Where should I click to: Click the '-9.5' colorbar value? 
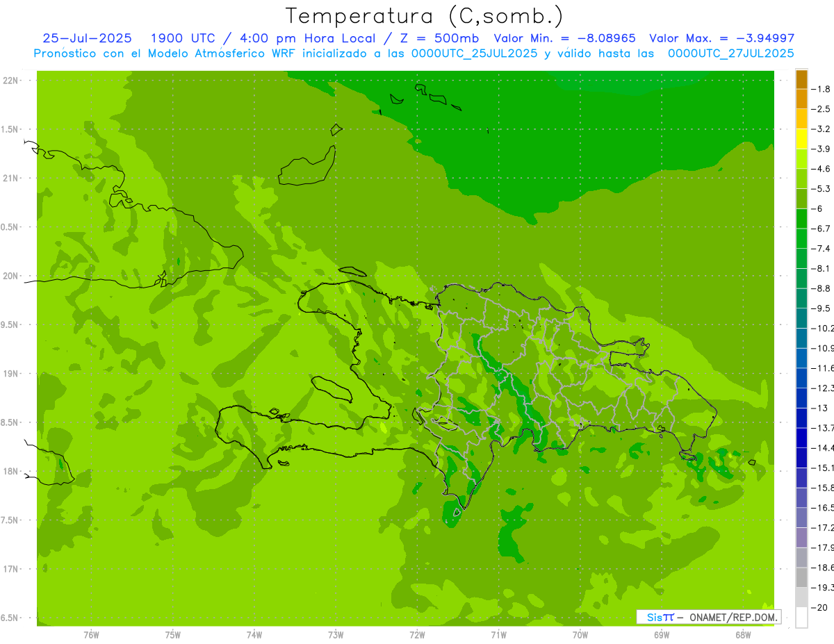click(821, 308)
